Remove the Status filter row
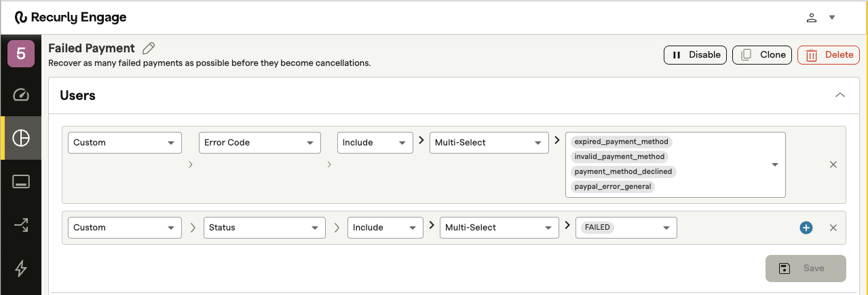The height and width of the screenshot is (295, 868). (833, 228)
